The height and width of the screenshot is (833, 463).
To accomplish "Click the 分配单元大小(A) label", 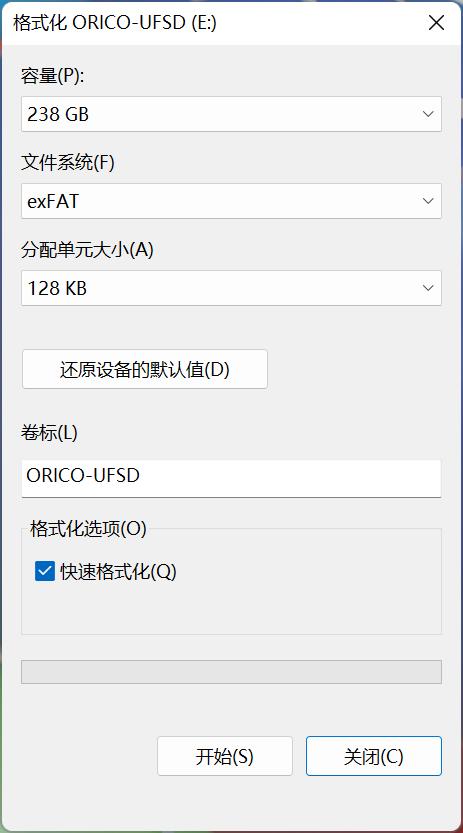I will tap(87, 250).
